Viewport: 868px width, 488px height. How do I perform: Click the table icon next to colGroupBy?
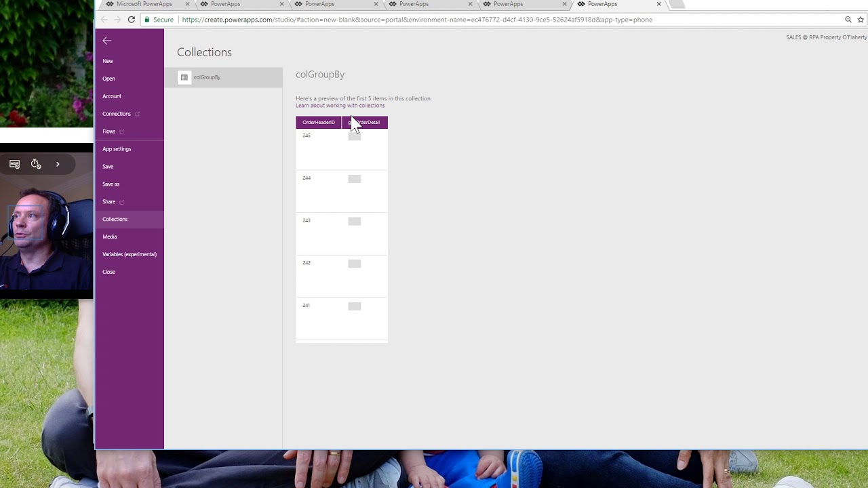pos(184,77)
